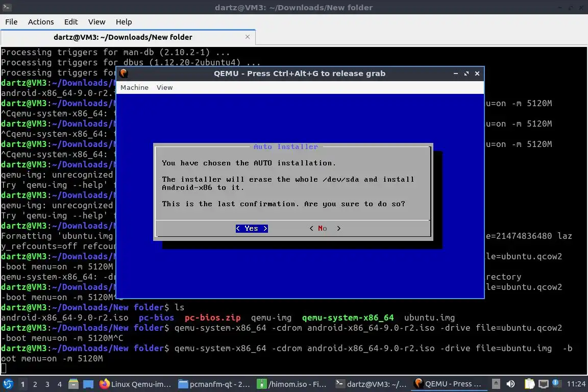Open the QEMU Machine menu
This screenshot has width=588, height=392.
134,87
